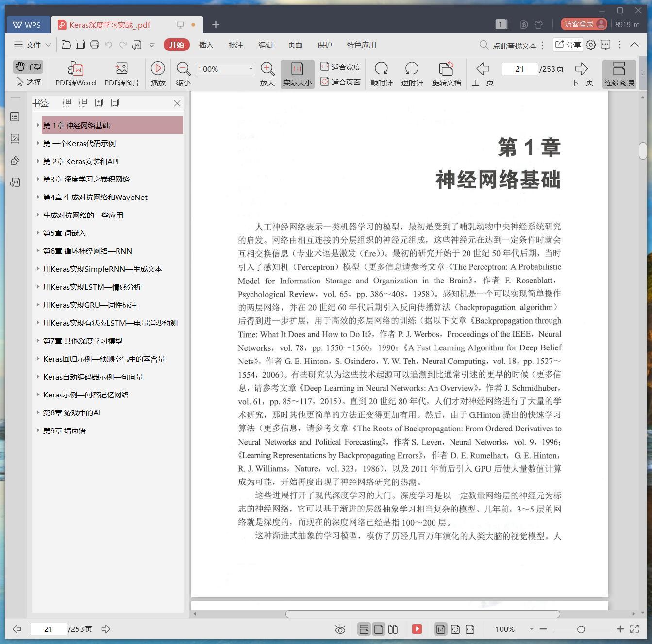The width and height of the screenshot is (652, 644).
Task: Rotate page clockwise
Action: (382, 74)
